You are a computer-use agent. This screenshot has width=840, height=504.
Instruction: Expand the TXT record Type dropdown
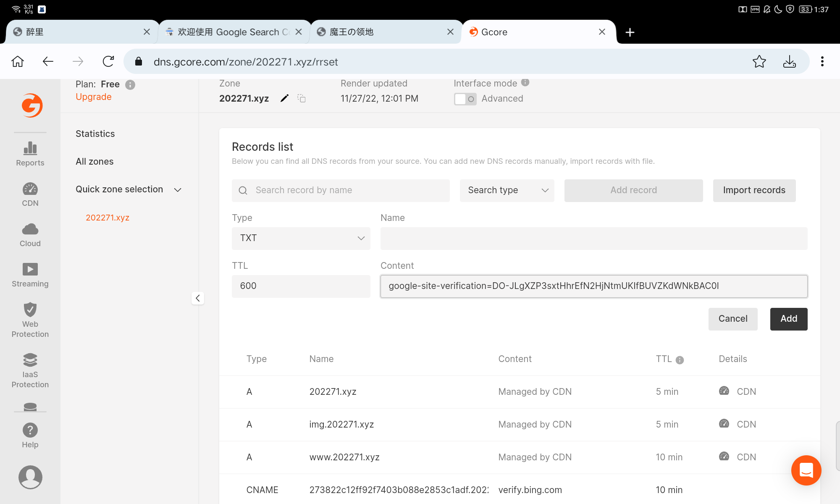(301, 238)
